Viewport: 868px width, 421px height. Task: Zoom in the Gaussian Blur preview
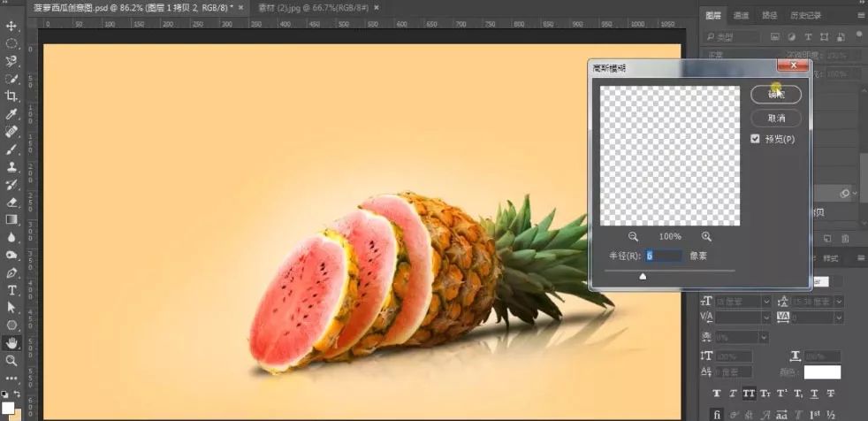706,236
